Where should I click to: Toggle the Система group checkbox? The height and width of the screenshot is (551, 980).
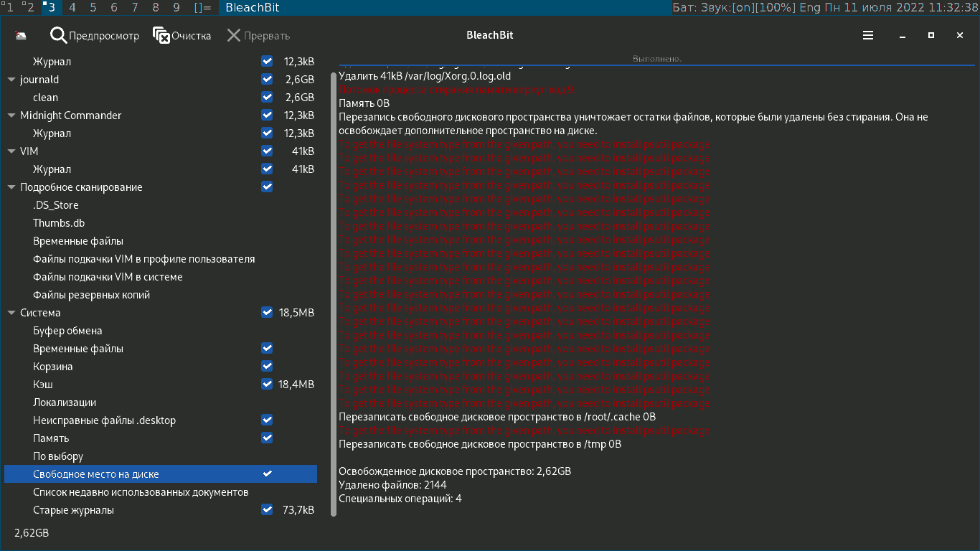click(x=267, y=312)
